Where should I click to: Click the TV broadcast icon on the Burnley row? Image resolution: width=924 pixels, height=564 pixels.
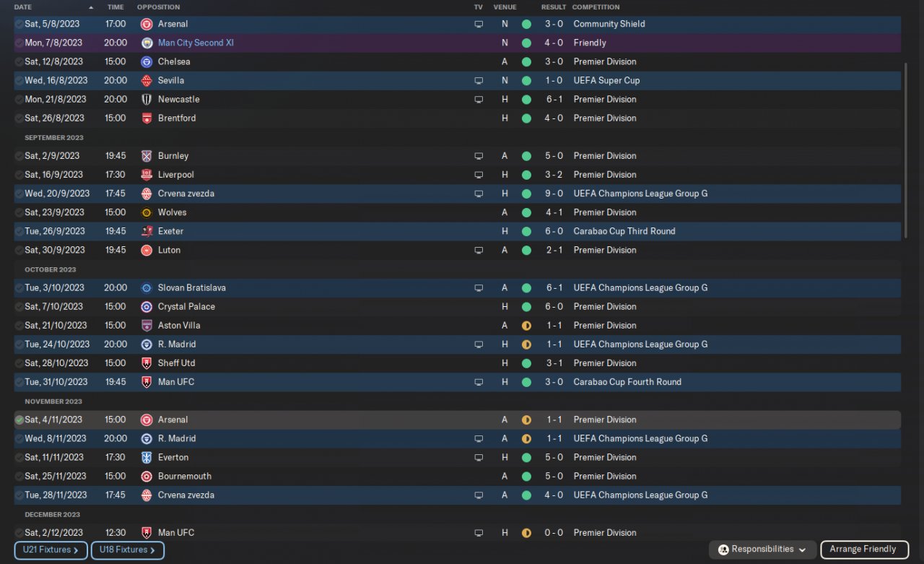[478, 156]
